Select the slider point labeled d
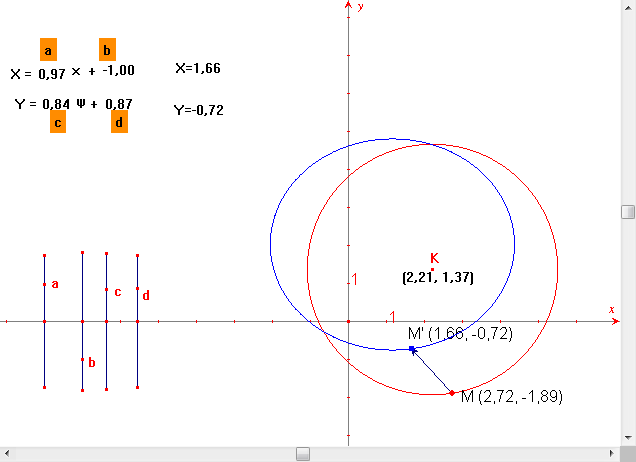 pos(137,294)
